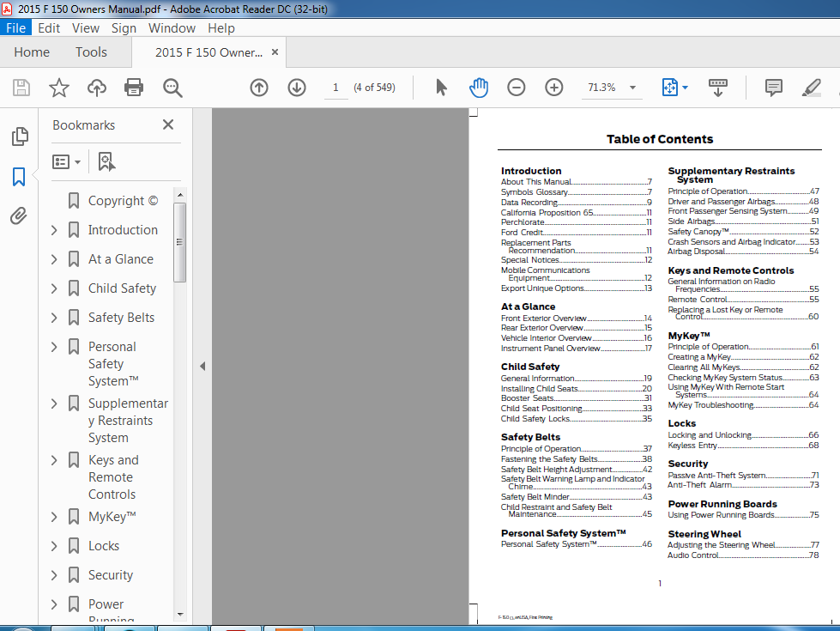Open the Sign menu
This screenshot has height=631, width=840.
[x=124, y=27]
